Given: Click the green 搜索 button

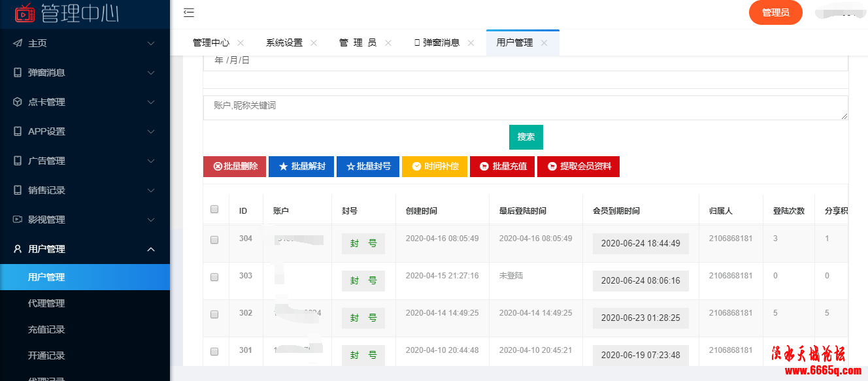Looking at the screenshot, I should click(526, 137).
